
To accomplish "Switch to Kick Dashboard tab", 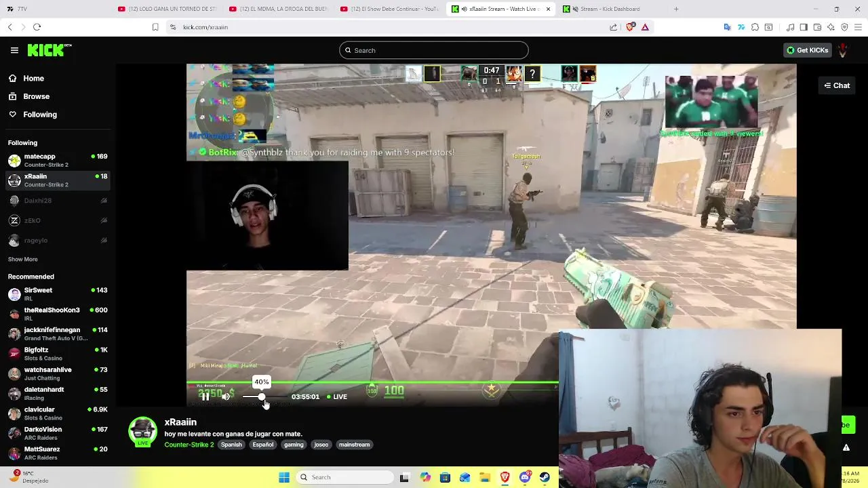I will (610, 9).
